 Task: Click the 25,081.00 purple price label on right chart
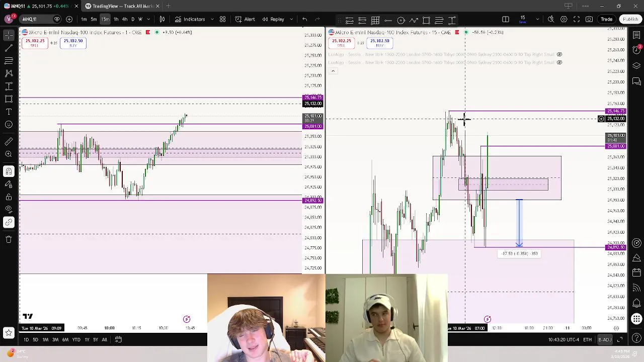tap(616, 146)
